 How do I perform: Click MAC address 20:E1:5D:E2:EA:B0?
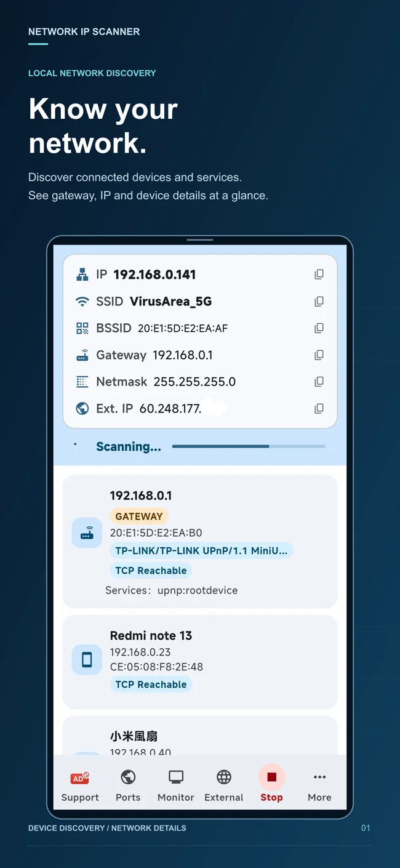click(x=156, y=533)
